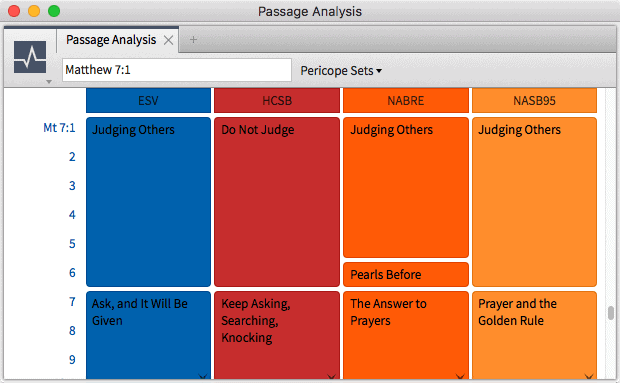The height and width of the screenshot is (383, 620).
Task: Click the Matthew 7:1 reference box
Action: pos(177,70)
